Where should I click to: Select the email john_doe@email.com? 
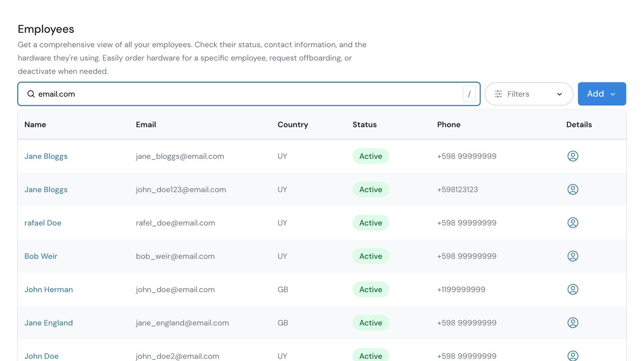point(175,289)
